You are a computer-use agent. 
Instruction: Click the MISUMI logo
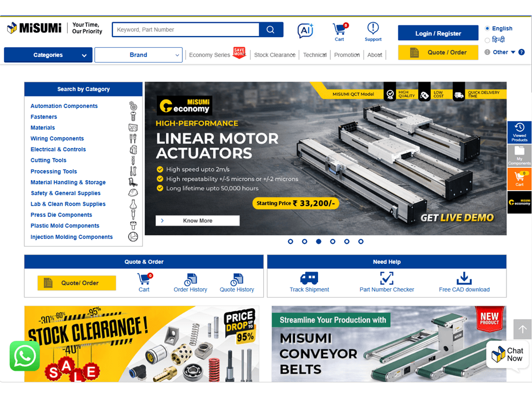34,28
